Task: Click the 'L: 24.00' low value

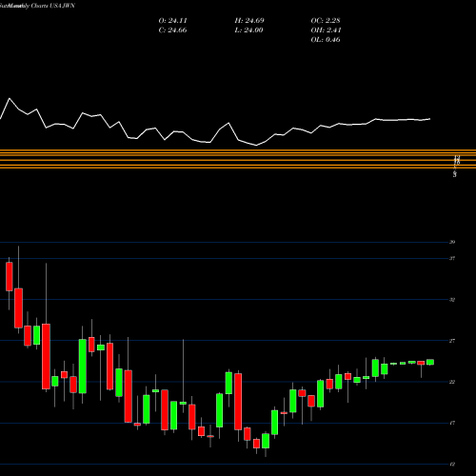Action: [249, 30]
